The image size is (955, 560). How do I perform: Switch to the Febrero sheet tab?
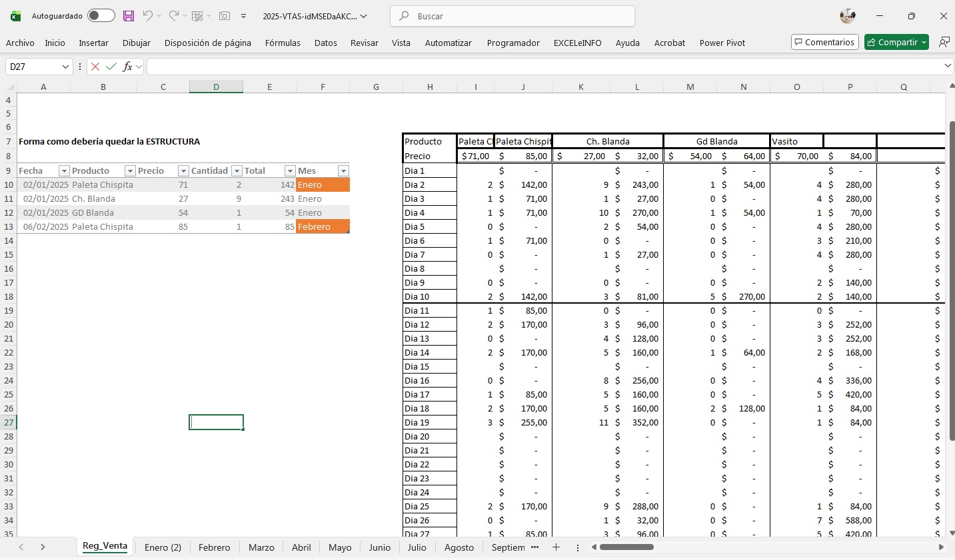click(214, 547)
